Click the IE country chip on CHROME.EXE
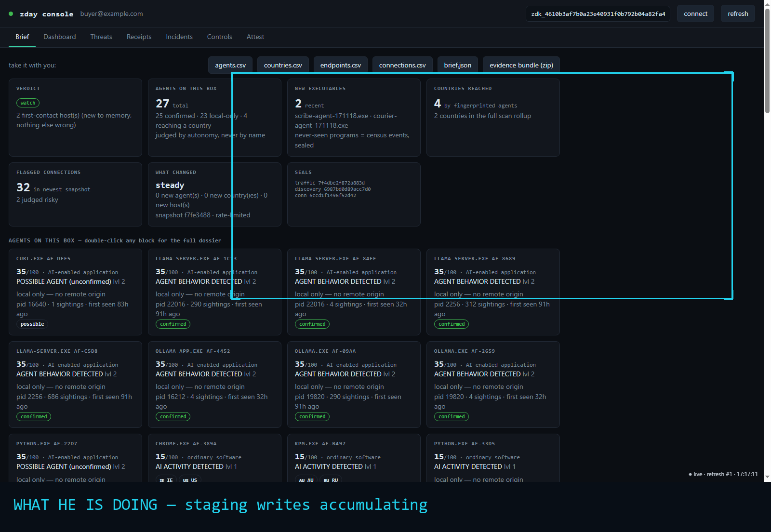Screen dimensions: 771x532 click(166, 480)
